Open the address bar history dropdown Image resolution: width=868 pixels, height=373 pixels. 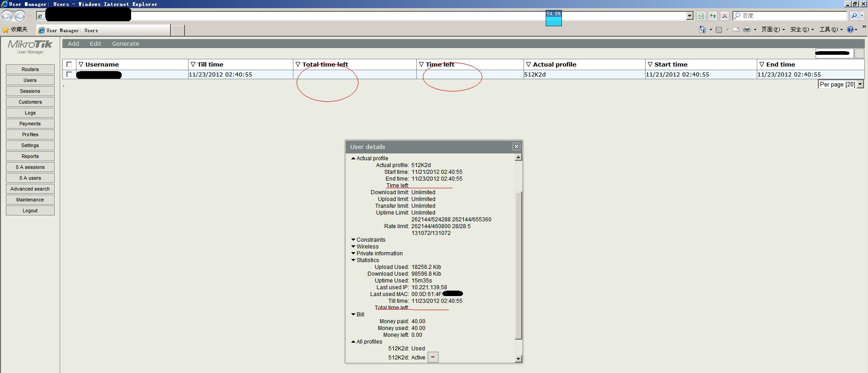click(689, 16)
